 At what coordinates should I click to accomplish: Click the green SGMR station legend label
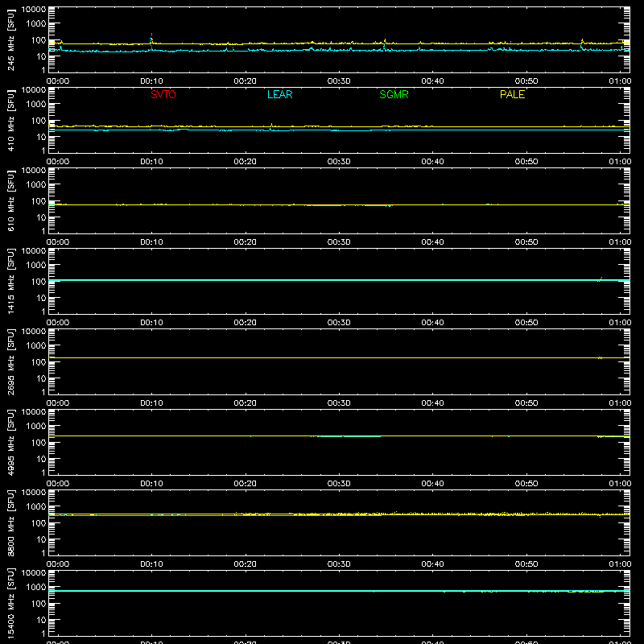(x=394, y=94)
